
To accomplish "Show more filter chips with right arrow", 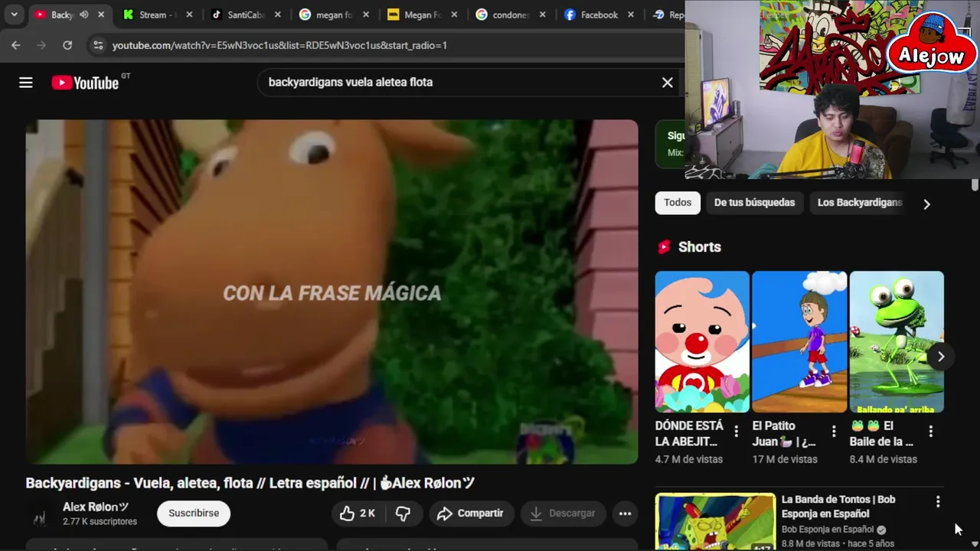I will [926, 204].
